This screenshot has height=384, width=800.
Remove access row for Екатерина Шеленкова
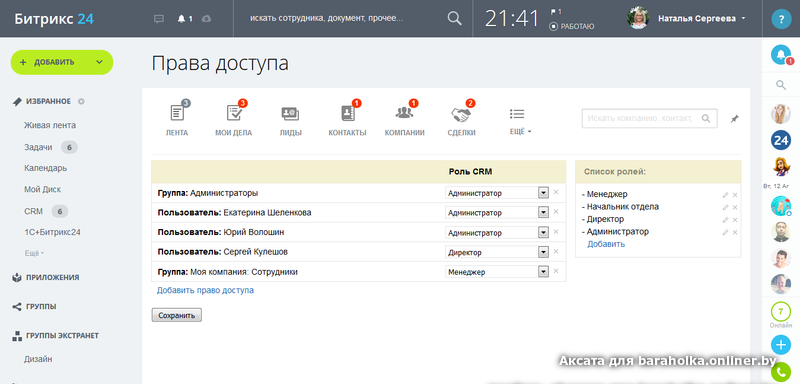[x=556, y=212]
